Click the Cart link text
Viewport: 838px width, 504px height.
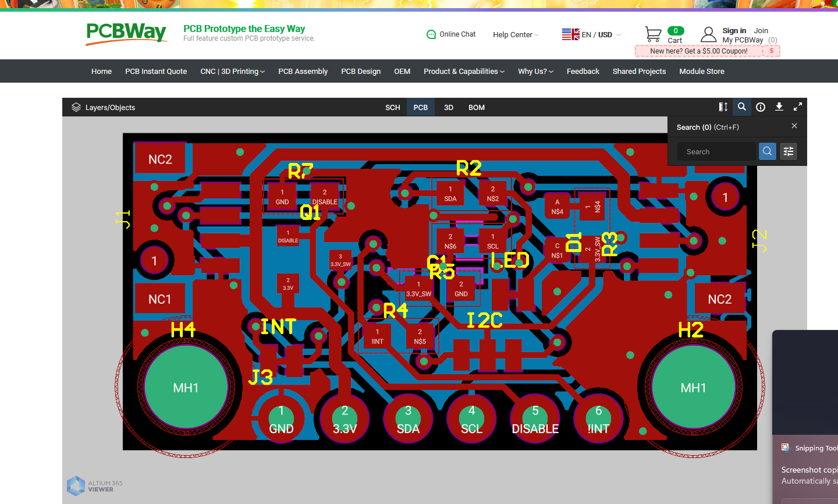pyautogui.click(x=675, y=40)
